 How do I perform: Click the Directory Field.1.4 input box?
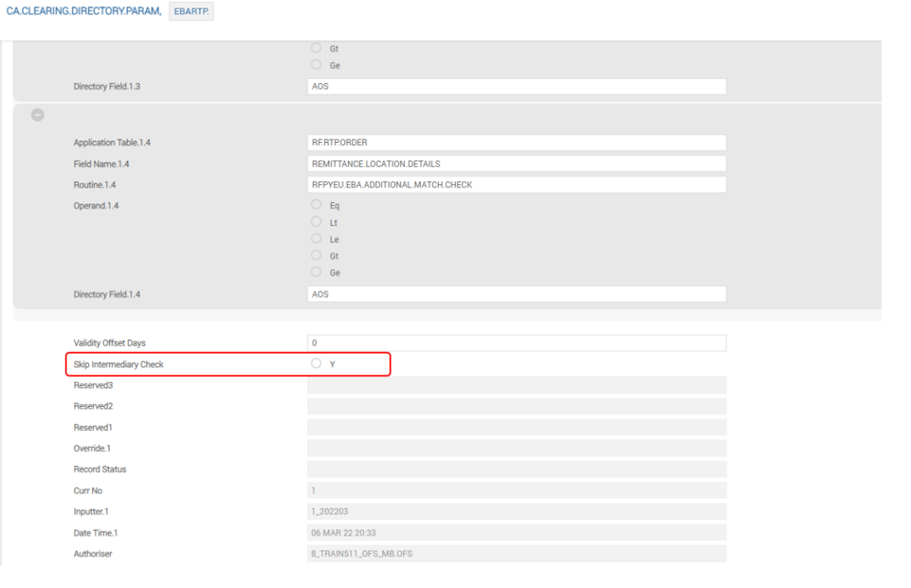[x=516, y=294]
